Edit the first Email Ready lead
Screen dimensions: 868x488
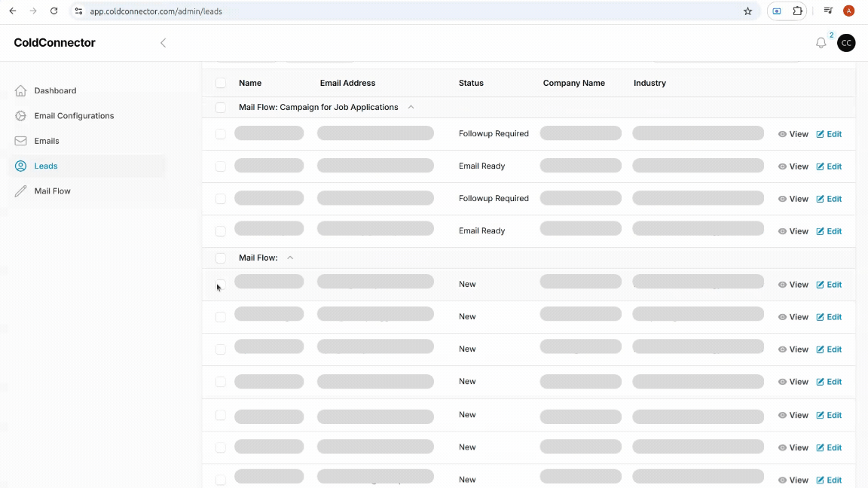pos(829,166)
